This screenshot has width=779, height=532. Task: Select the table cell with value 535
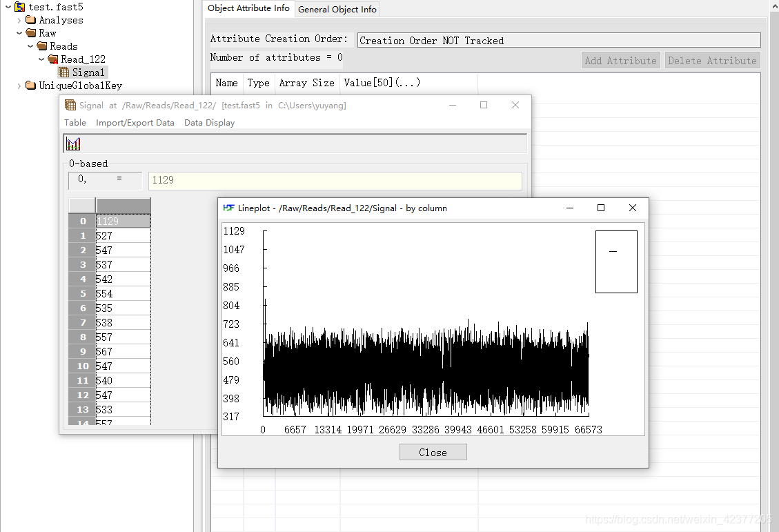(x=124, y=308)
